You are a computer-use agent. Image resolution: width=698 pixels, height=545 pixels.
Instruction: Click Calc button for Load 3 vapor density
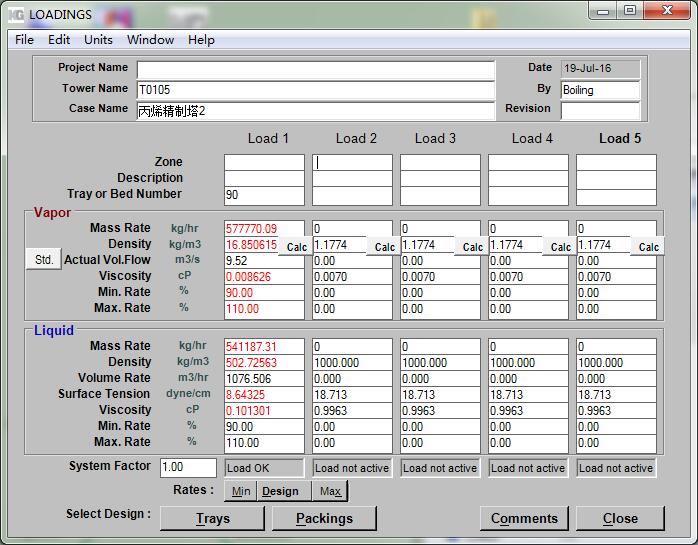point(473,247)
